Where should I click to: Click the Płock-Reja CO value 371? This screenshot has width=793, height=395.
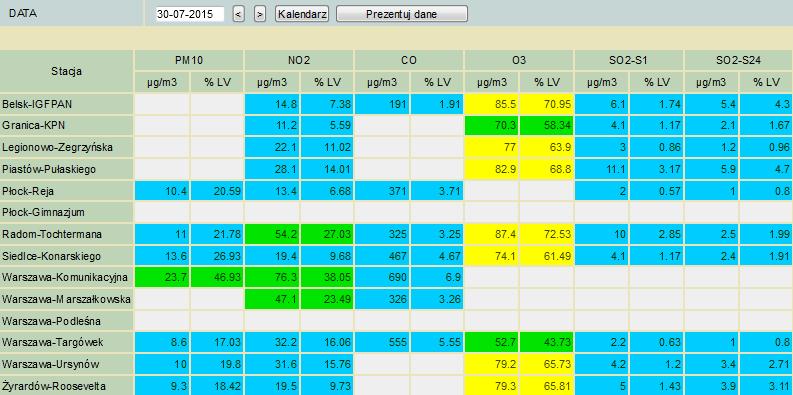[x=382, y=191]
